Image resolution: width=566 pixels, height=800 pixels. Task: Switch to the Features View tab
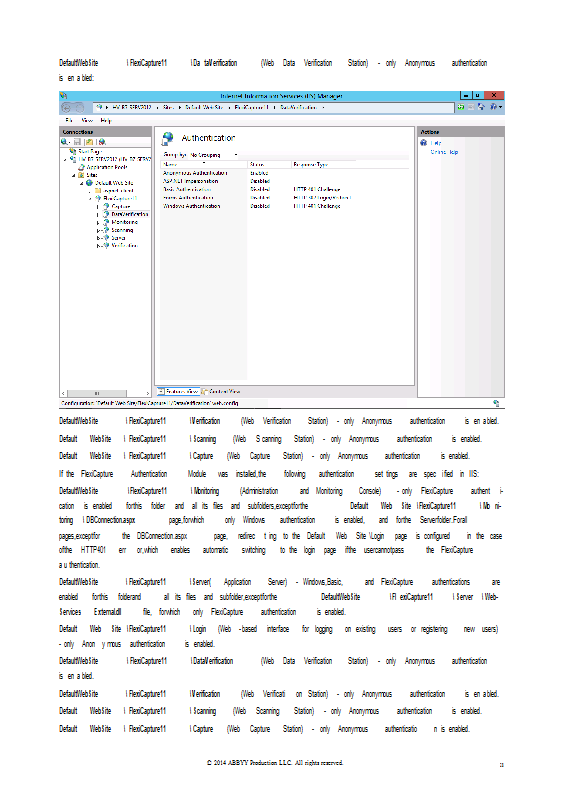178,391
